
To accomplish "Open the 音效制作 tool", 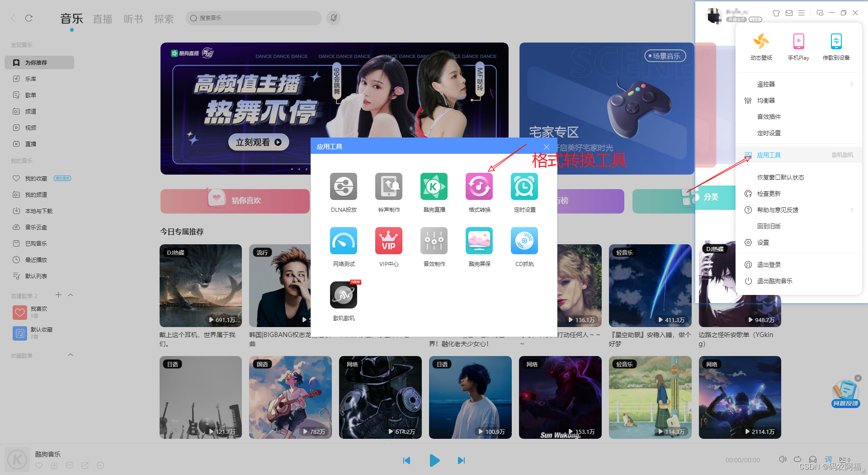I will [434, 241].
